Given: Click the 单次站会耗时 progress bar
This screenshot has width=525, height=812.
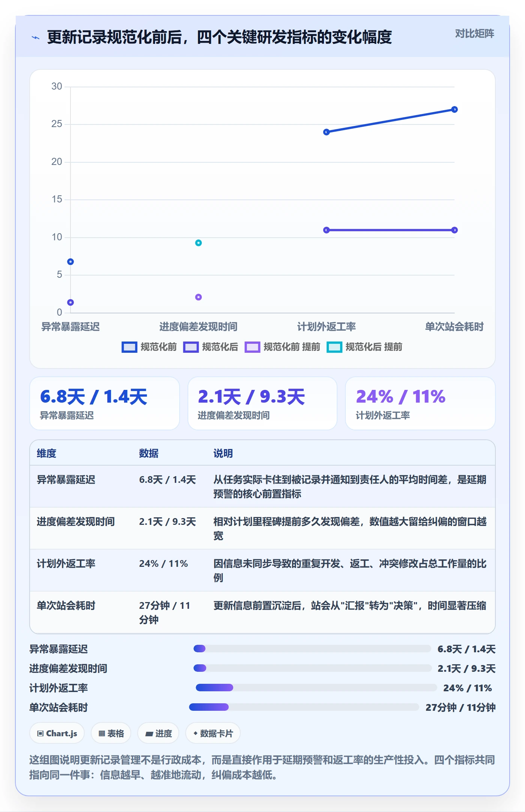Looking at the screenshot, I should click(304, 707).
